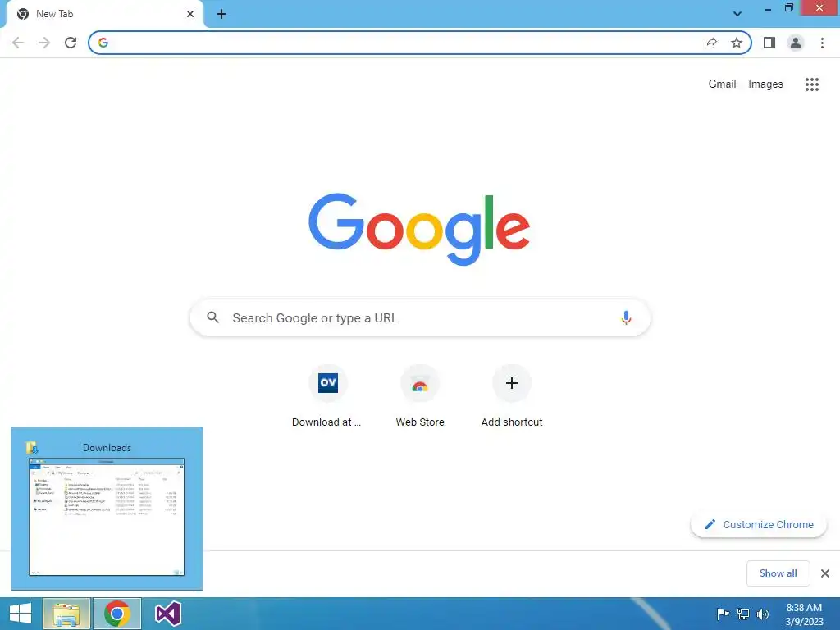The image size is (840, 630).
Task: Start voice search with the microphone
Action: pyautogui.click(x=626, y=317)
